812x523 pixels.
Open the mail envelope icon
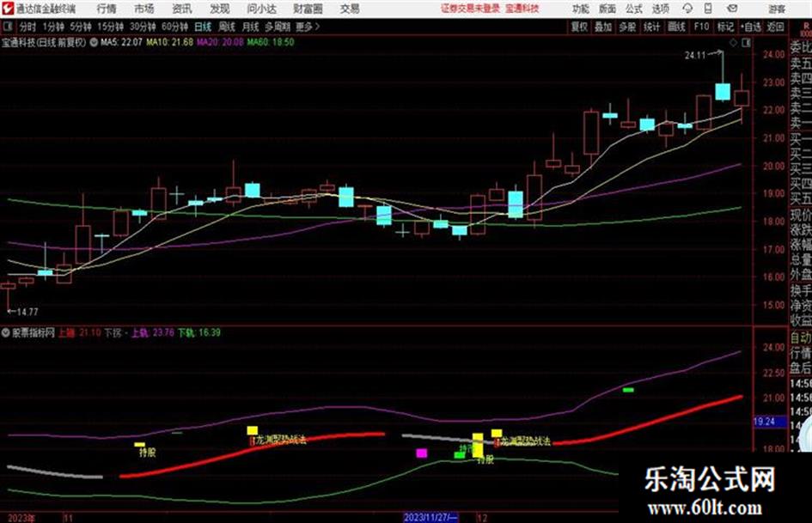click(732, 9)
